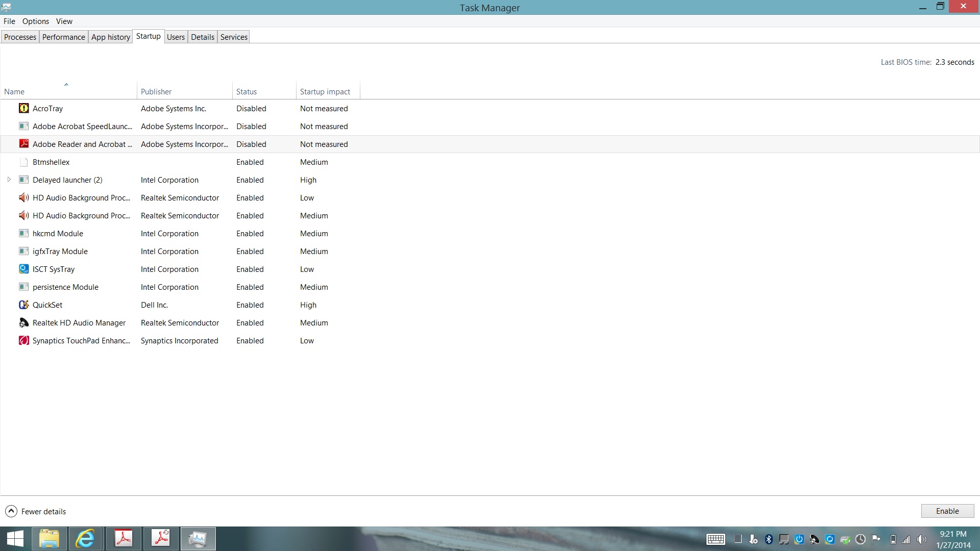Screen dimensions: 980x551
Task: Click the AcroTray startup item icon
Action: (23, 108)
